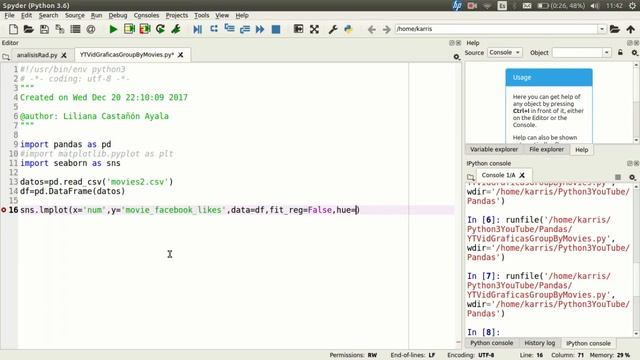Open the Tools menu
Screen dimensions: 640x360
(x=202, y=15)
